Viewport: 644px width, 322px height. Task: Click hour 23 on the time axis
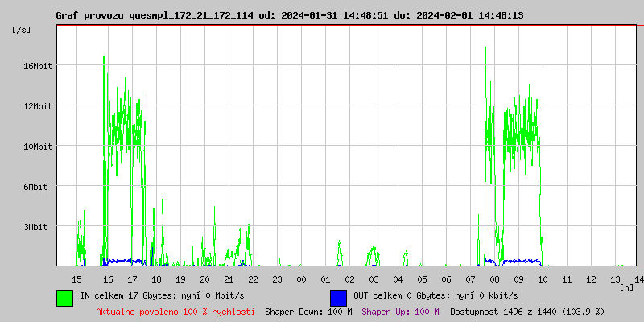point(277,279)
